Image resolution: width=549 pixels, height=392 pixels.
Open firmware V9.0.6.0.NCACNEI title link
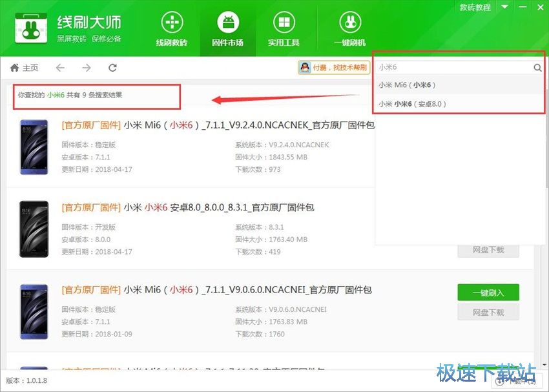pos(216,290)
